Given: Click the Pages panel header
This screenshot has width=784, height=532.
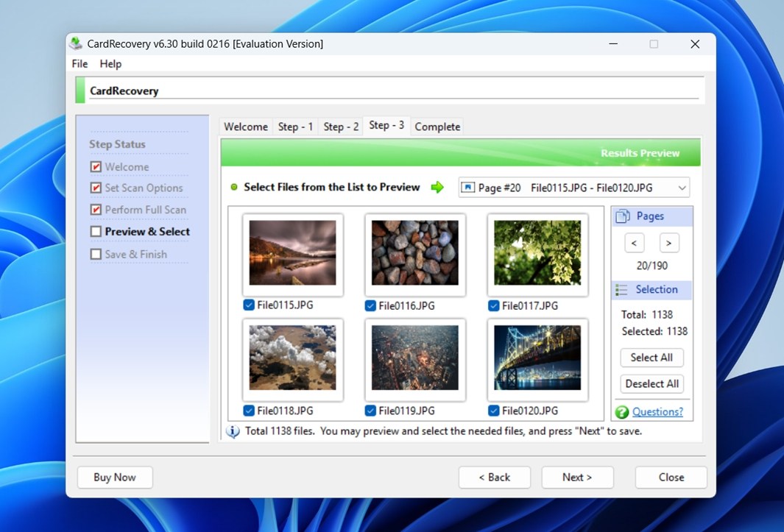Looking at the screenshot, I should click(x=651, y=216).
